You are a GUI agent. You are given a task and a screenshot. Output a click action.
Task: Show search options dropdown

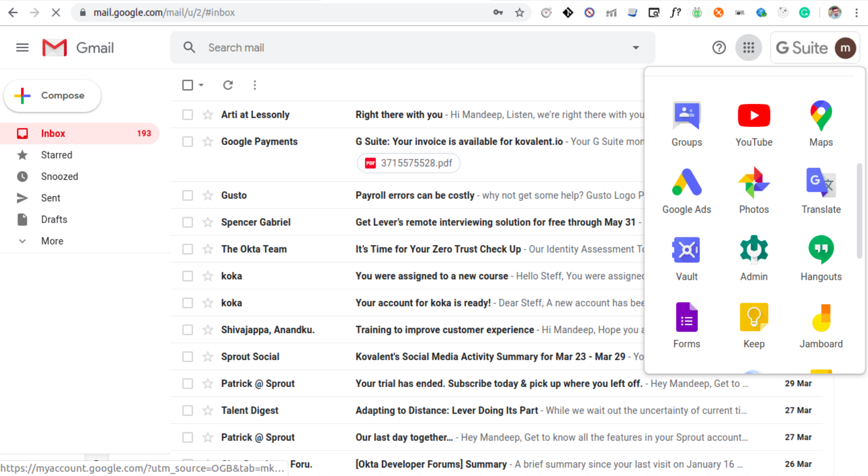[635, 48]
